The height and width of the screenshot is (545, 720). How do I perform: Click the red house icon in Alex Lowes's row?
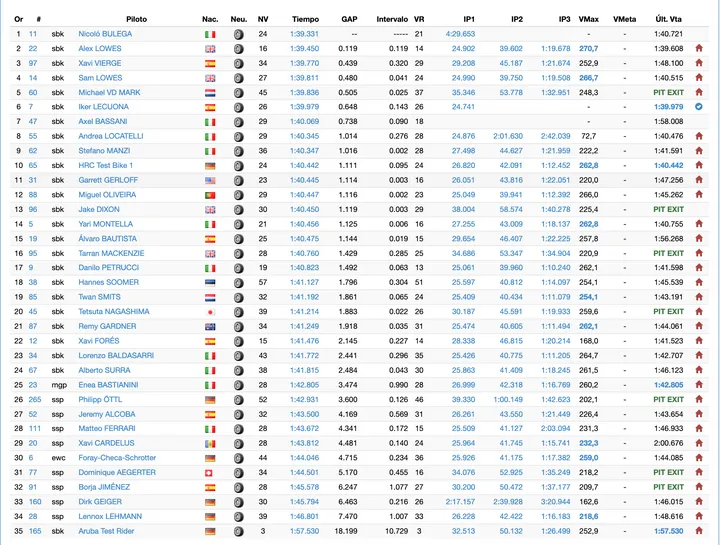tap(699, 48)
